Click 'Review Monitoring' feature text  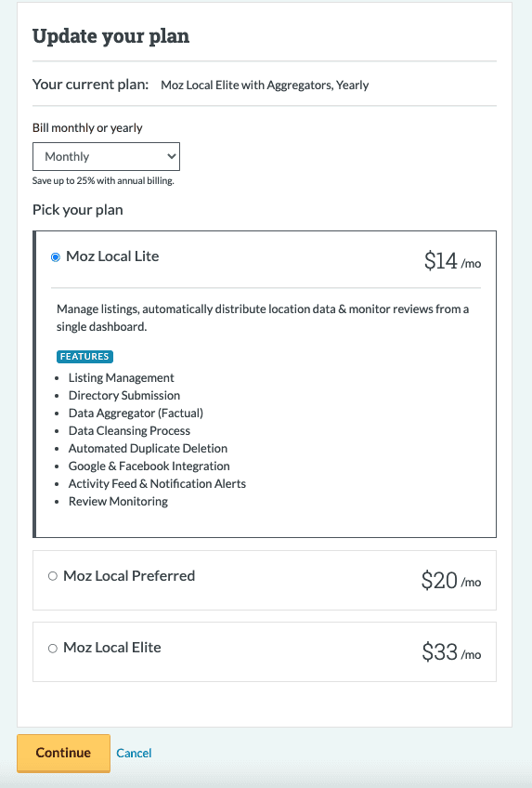[x=119, y=501]
